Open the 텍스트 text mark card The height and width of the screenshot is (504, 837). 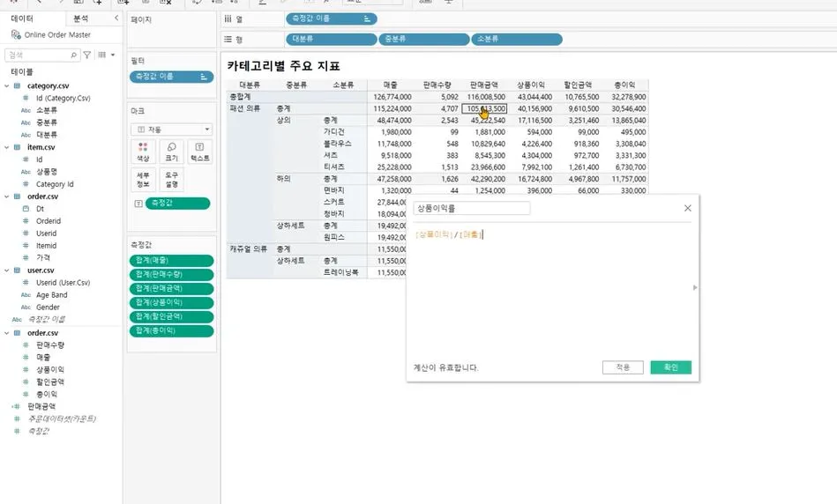tap(199, 152)
